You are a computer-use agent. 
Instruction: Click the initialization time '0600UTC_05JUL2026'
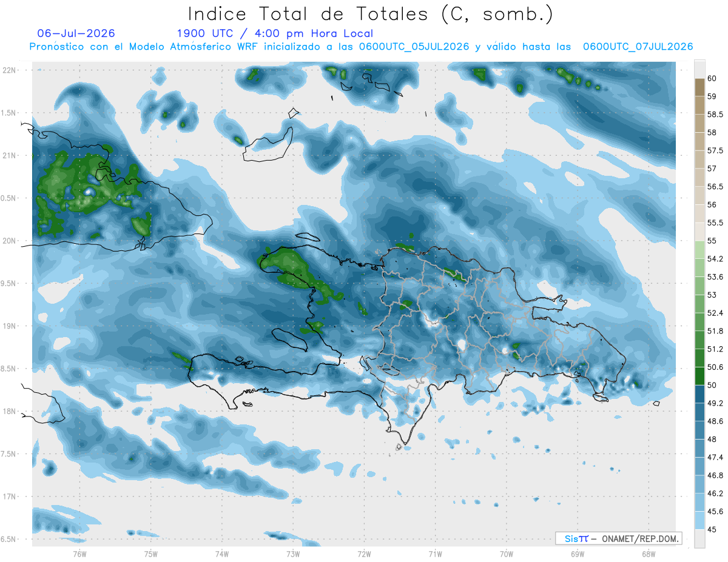point(414,47)
